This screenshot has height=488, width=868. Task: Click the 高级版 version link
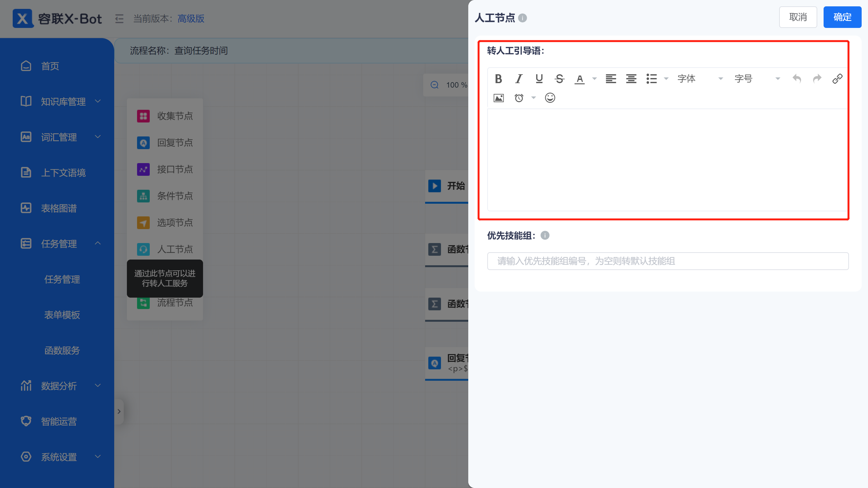pyautogui.click(x=191, y=18)
